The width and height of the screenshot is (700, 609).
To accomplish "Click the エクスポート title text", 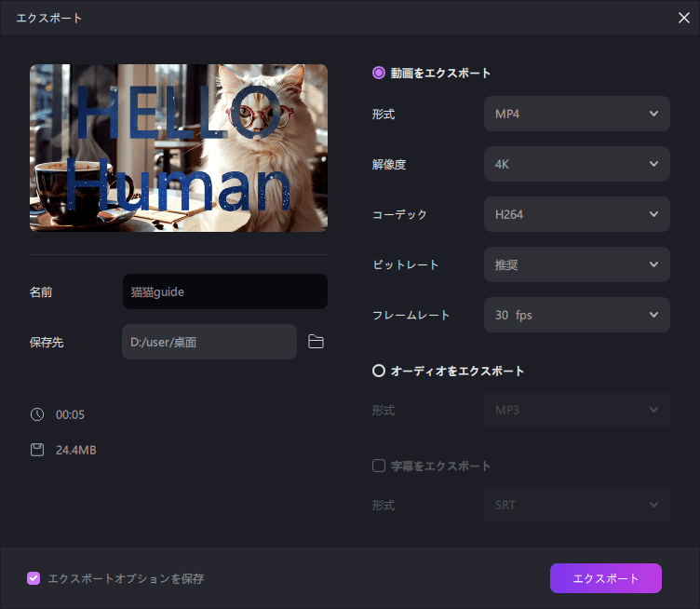I will 49,18.
